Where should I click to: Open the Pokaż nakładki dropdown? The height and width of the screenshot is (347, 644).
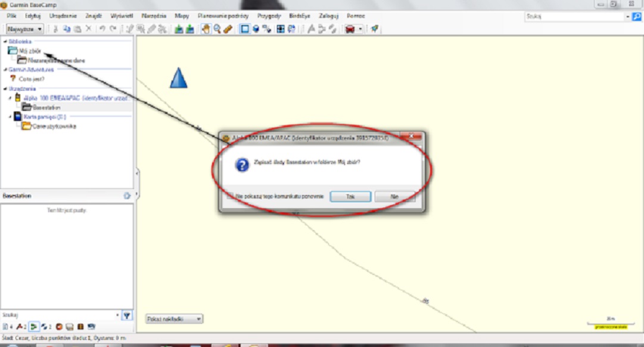174,319
